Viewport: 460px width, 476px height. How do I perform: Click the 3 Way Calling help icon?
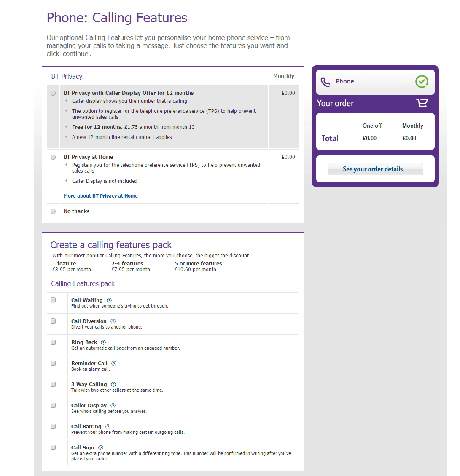click(x=113, y=385)
